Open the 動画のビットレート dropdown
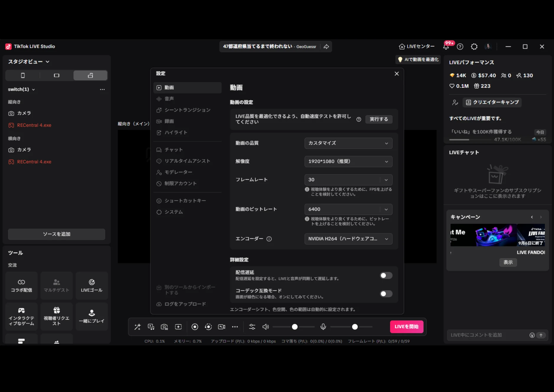The width and height of the screenshot is (554, 392). 348,209
